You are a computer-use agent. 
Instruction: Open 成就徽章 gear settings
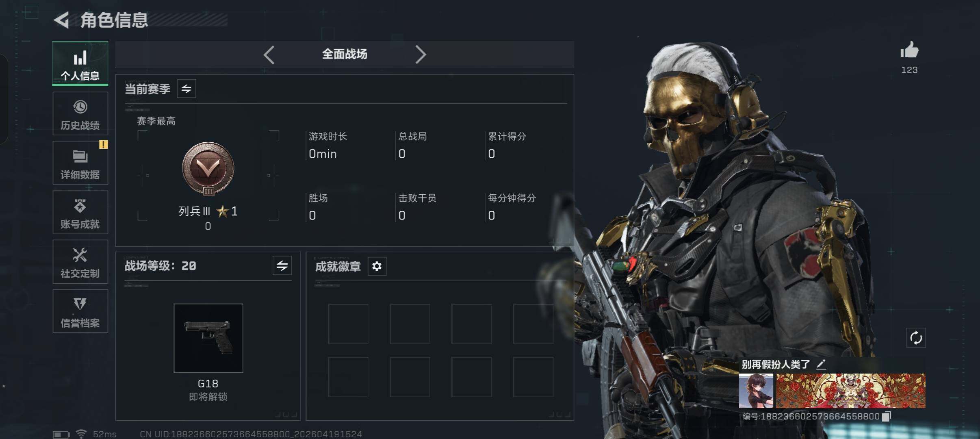tap(377, 266)
